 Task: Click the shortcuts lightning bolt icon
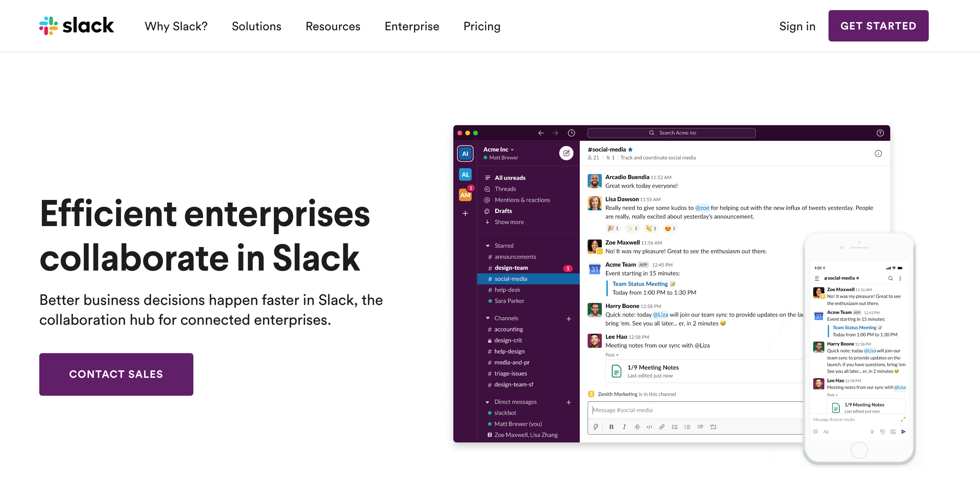tap(596, 427)
